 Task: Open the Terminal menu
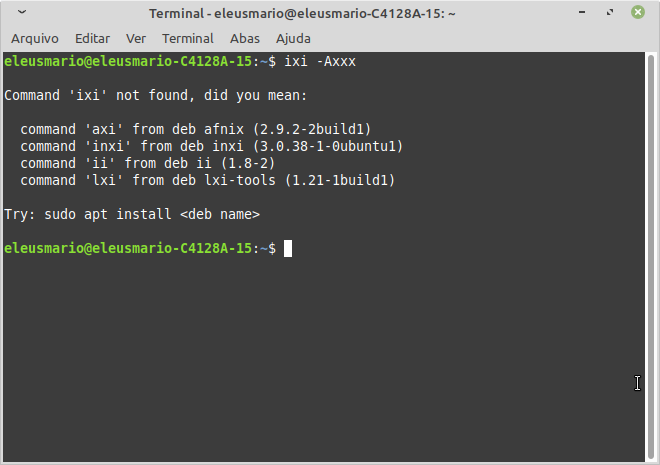point(188,39)
